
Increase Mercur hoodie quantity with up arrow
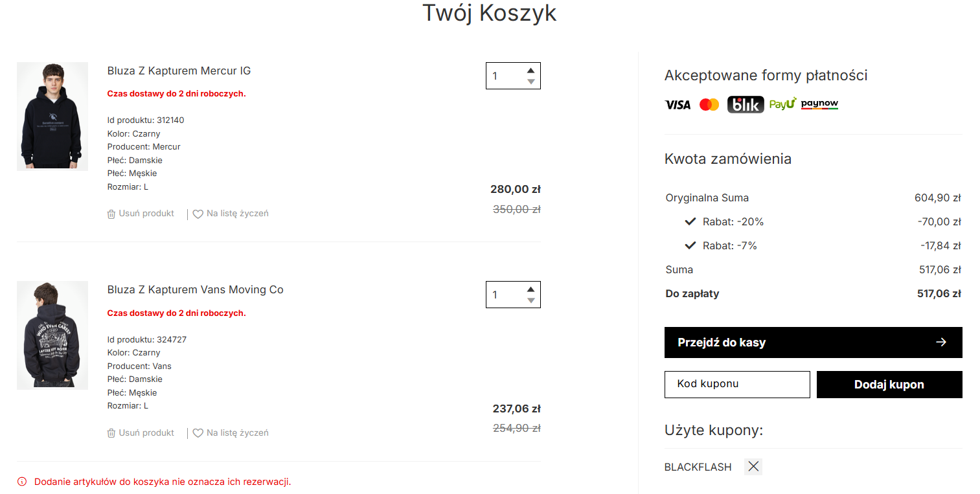pos(531,71)
